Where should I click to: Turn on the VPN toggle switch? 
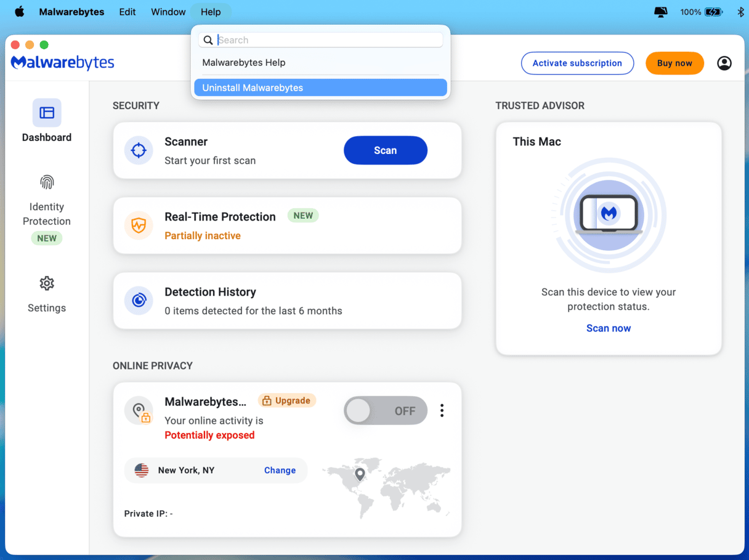[x=386, y=411]
